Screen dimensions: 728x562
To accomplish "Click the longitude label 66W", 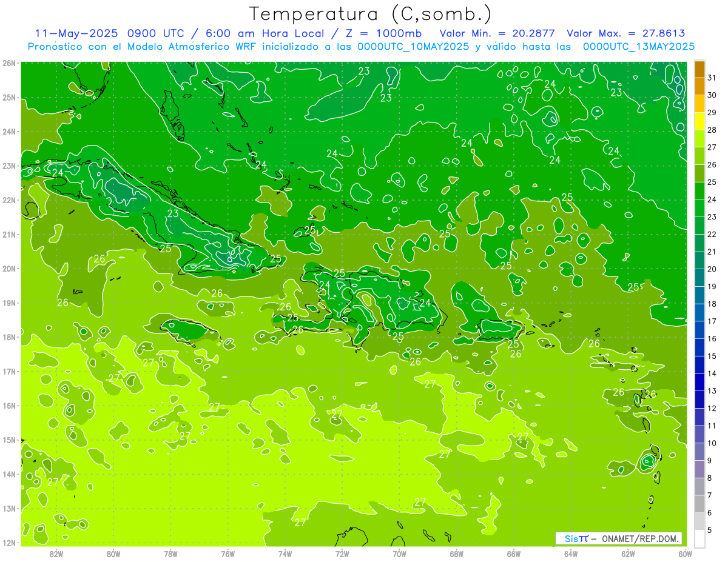I will point(514,554).
